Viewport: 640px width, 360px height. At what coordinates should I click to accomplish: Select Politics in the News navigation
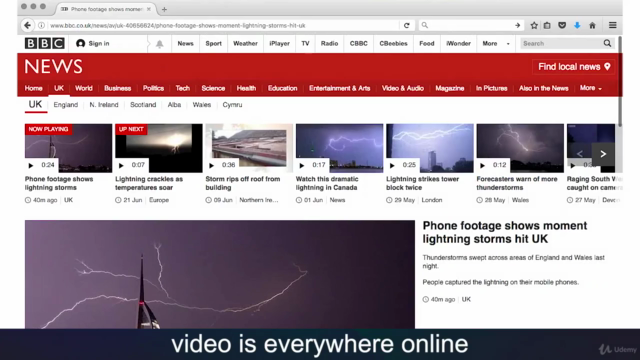tap(153, 88)
